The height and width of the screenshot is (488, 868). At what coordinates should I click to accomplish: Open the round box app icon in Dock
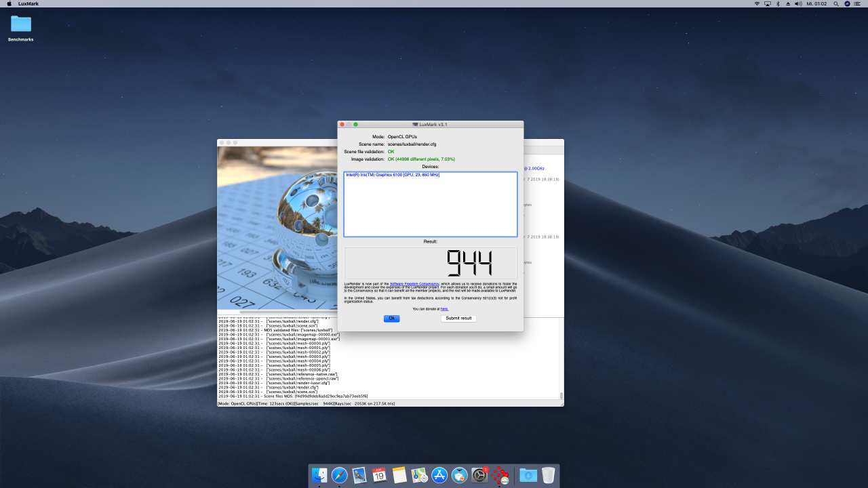(x=460, y=475)
